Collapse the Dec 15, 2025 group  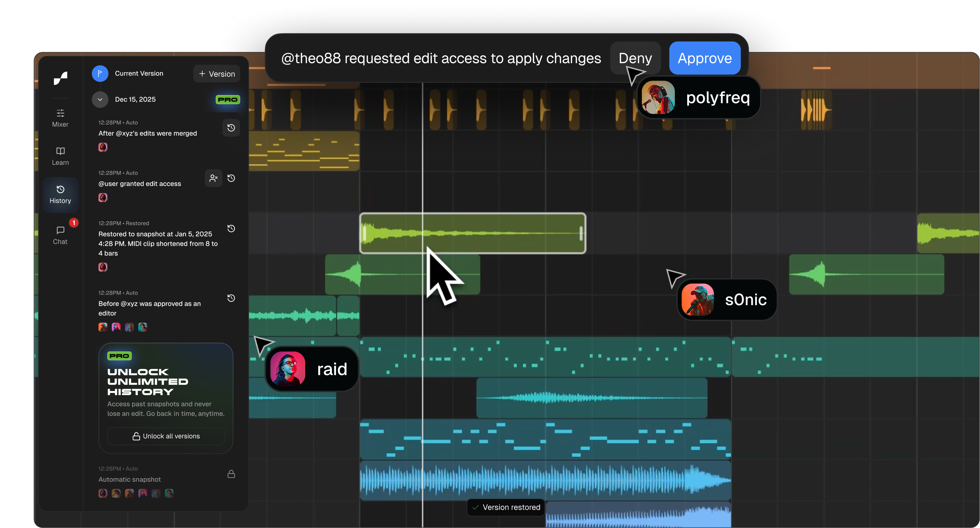click(x=100, y=99)
